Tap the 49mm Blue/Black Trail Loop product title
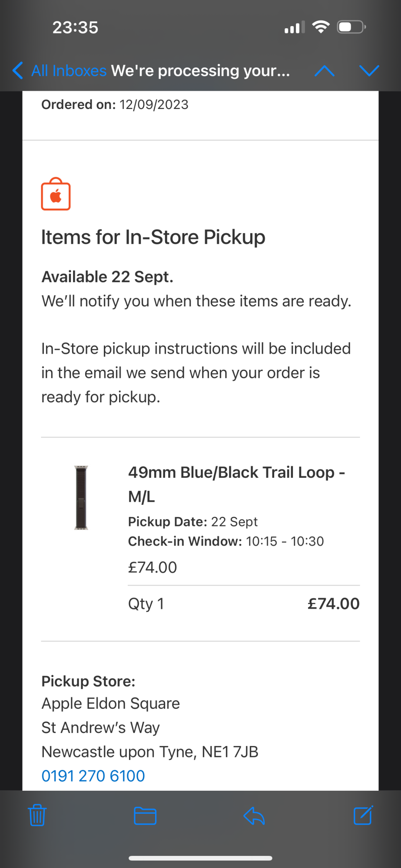 [236, 484]
